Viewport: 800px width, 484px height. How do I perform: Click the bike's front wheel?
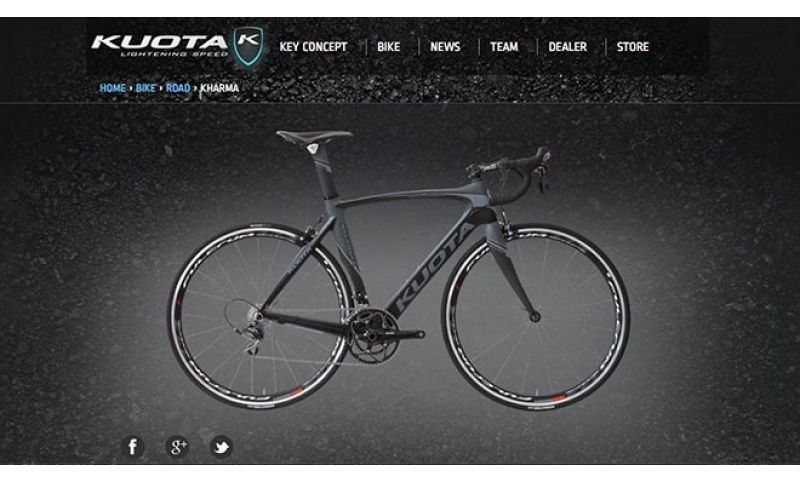click(536, 317)
